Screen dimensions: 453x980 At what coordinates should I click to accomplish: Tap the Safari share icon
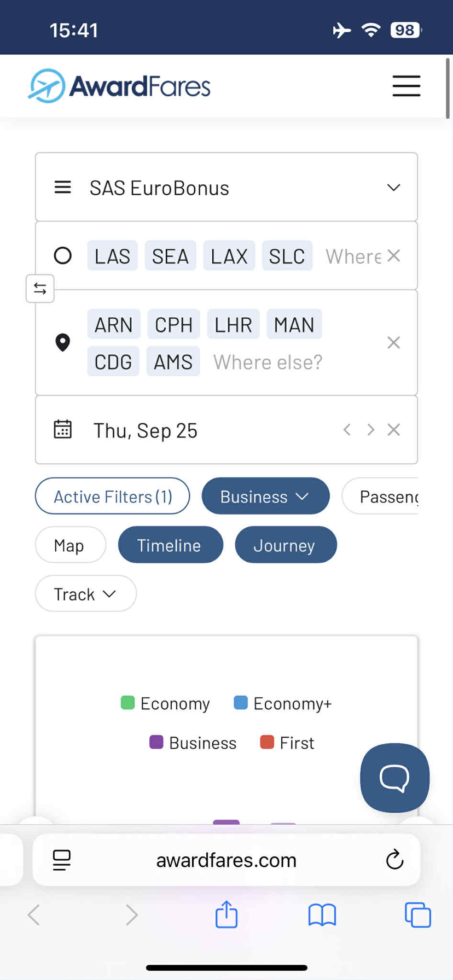pos(226,914)
